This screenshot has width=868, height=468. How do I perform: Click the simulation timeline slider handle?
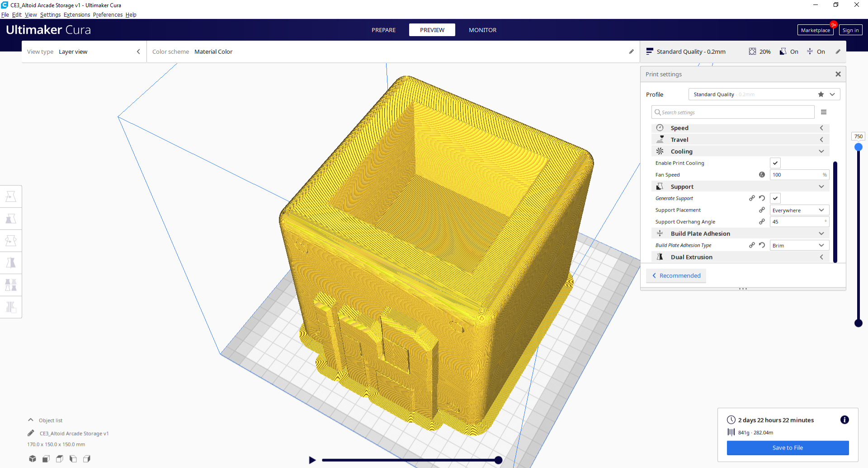coord(498,460)
